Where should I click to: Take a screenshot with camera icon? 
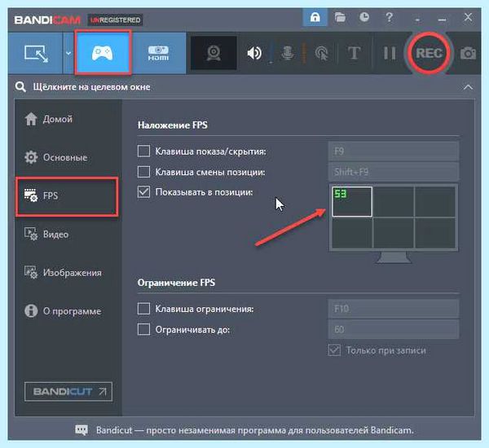pyautogui.click(x=468, y=53)
